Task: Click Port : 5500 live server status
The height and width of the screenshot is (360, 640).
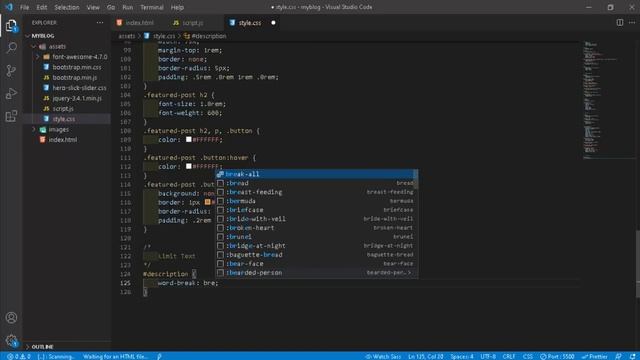Action: [557, 356]
